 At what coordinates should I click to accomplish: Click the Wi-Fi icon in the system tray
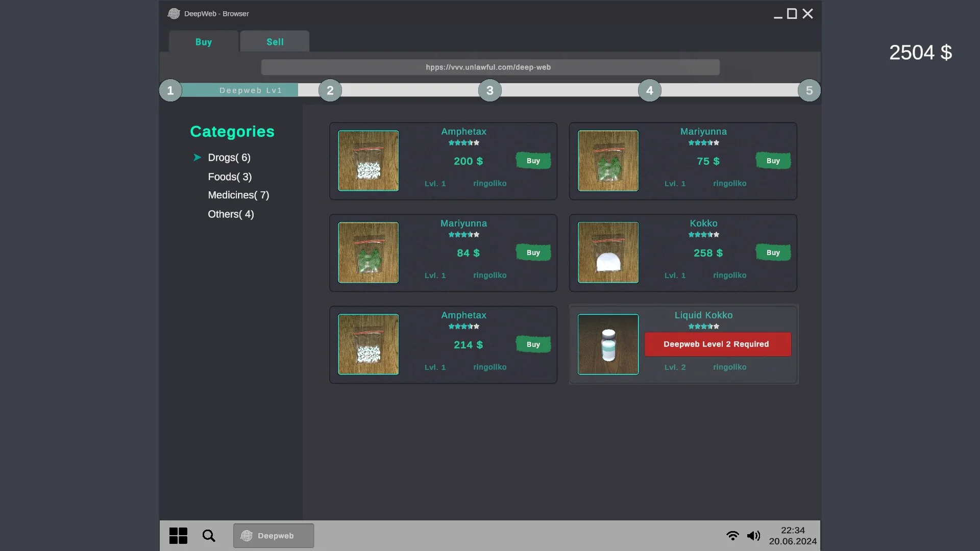[x=732, y=535]
